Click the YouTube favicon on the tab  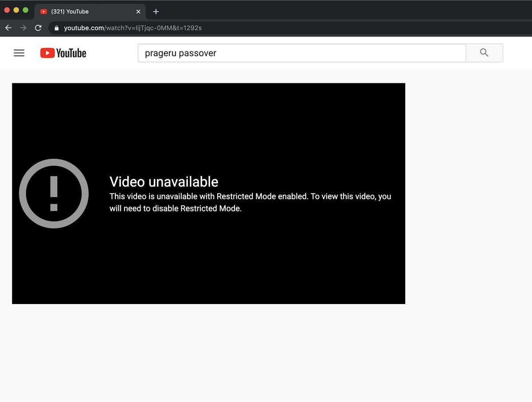click(43, 12)
